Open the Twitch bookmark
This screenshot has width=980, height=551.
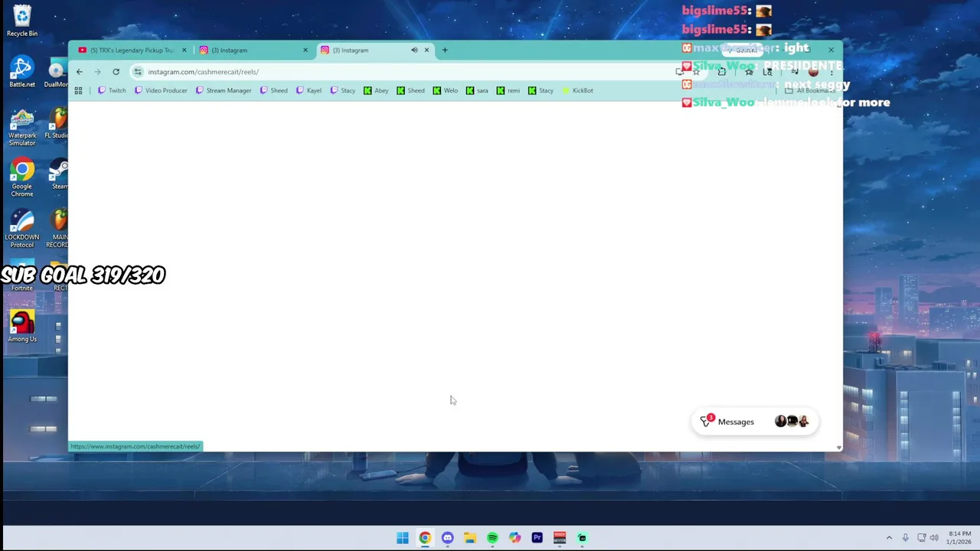[x=112, y=90]
